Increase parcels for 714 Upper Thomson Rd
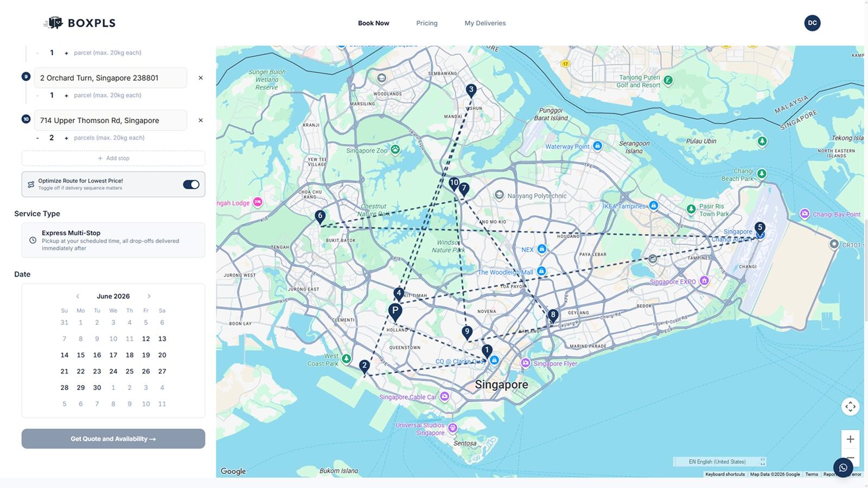 66,138
